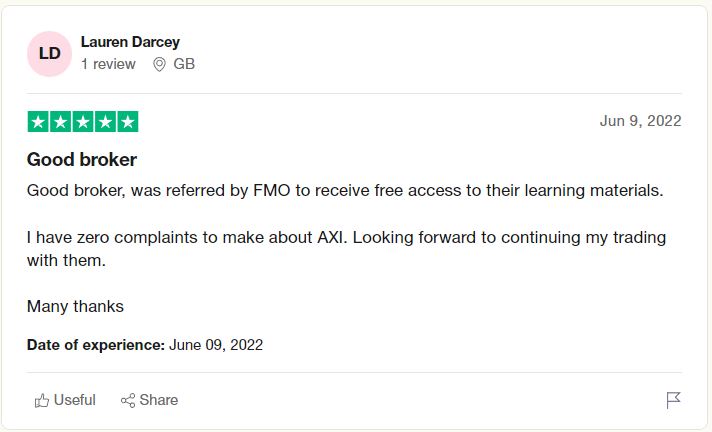Image resolution: width=712 pixels, height=432 pixels.
Task: Open Lauren Darcey's reviewer profile
Action: (x=130, y=42)
